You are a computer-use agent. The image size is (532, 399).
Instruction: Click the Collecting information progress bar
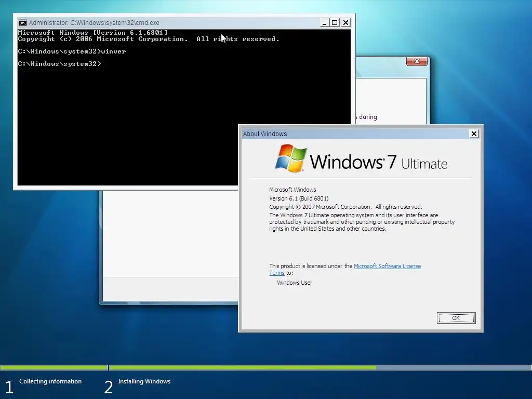pos(54,367)
